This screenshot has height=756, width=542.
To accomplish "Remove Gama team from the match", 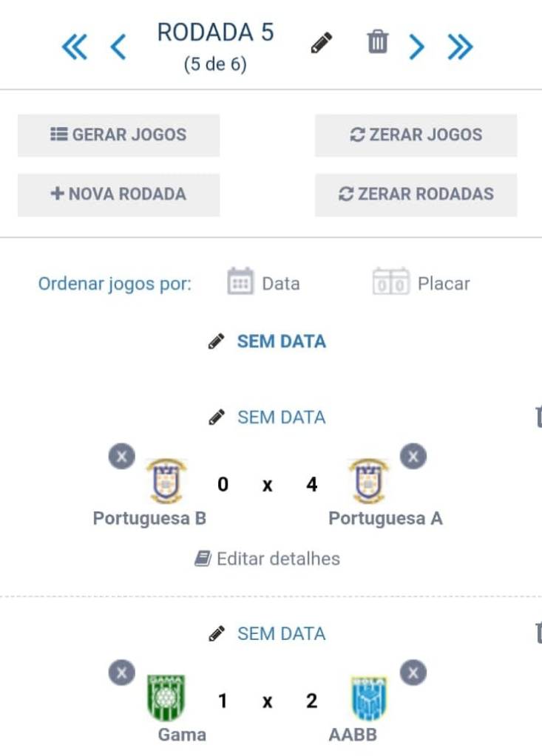I will tap(122, 673).
